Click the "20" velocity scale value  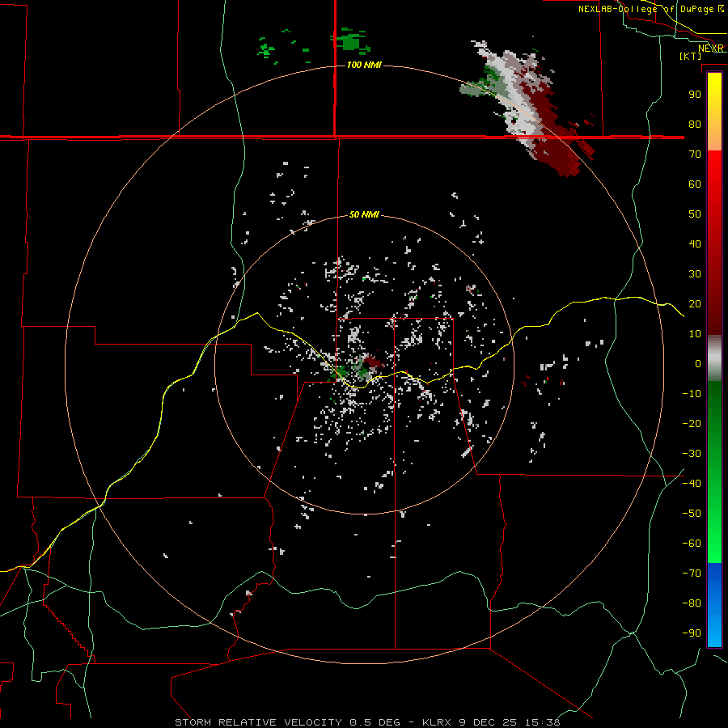[695, 303]
